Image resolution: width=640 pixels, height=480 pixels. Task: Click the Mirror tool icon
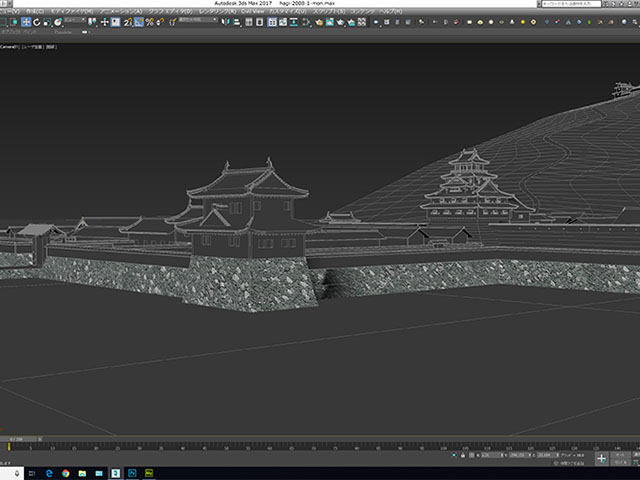225,22
